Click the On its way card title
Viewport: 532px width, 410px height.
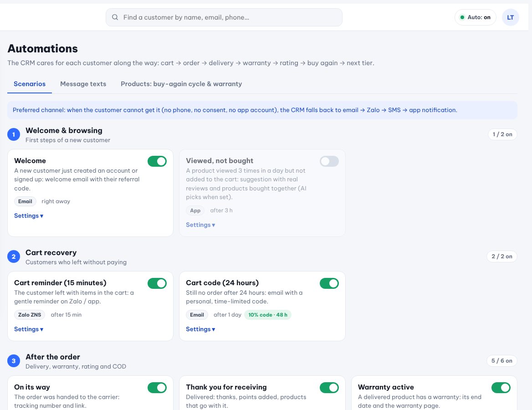click(x=32, y=387)
